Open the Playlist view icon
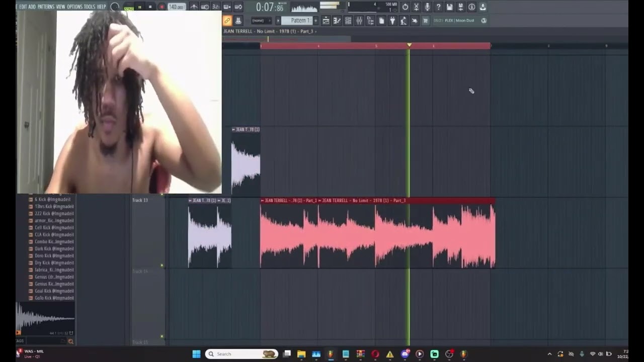Screen dimensions: 644x362 (x=326, y=21)
